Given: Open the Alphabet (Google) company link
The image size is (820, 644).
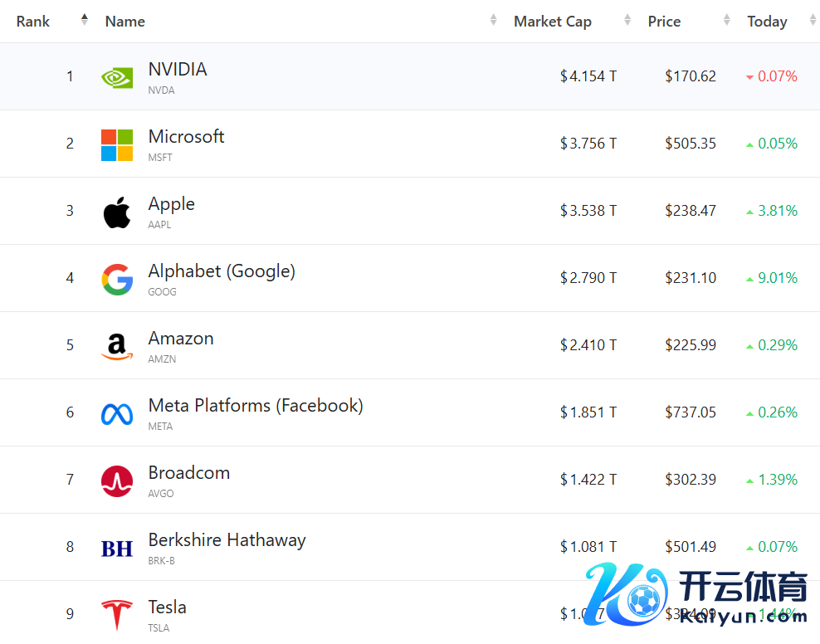Looking at the screenshot, I should [x=222, y=271].
